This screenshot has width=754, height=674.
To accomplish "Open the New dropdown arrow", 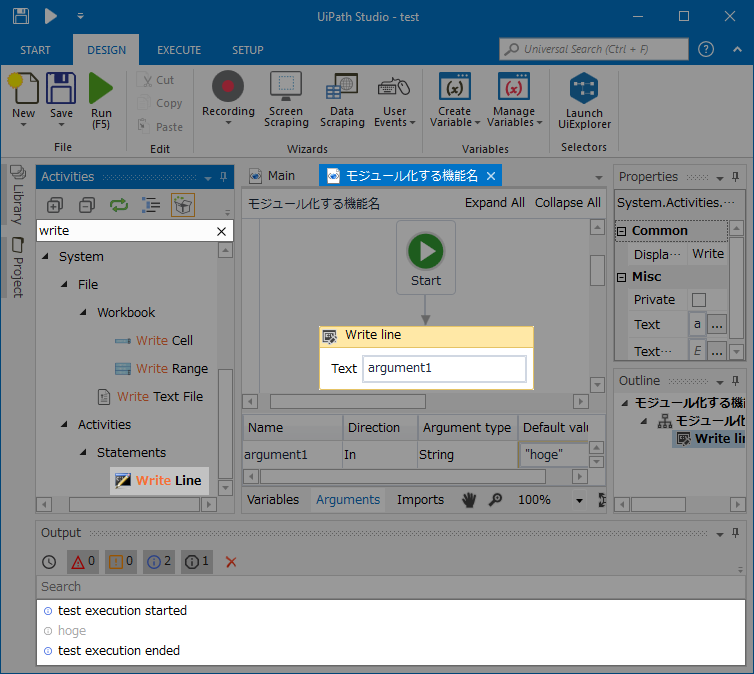I will [x=23, y=125].
